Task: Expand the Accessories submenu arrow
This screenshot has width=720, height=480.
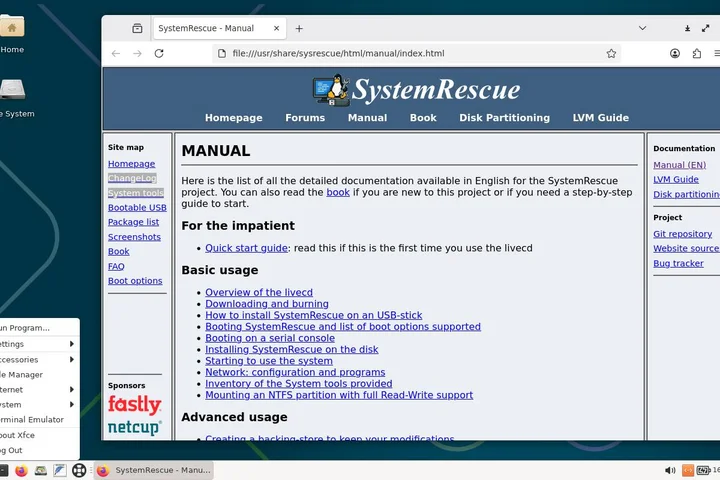Action: pyautogui.click(x=72, y=360)
